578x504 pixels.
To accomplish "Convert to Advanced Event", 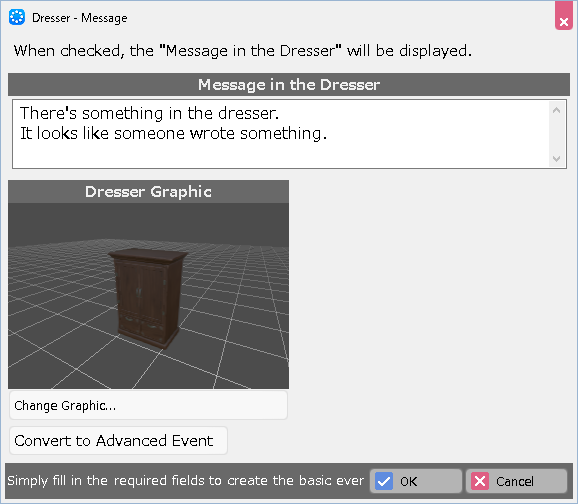I will coord(118,441).
